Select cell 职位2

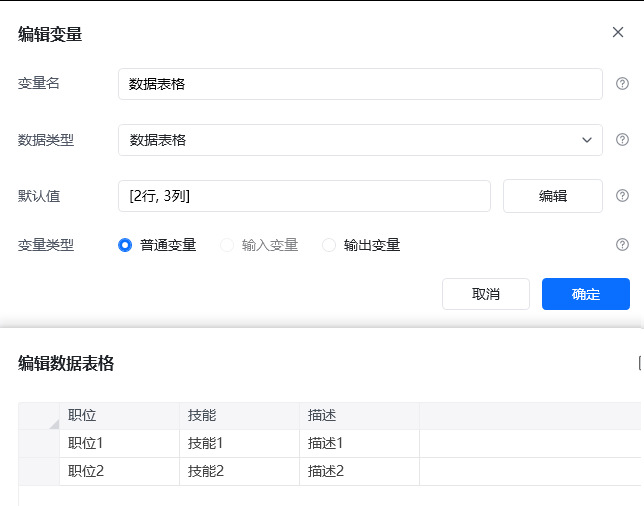point(120,472)
